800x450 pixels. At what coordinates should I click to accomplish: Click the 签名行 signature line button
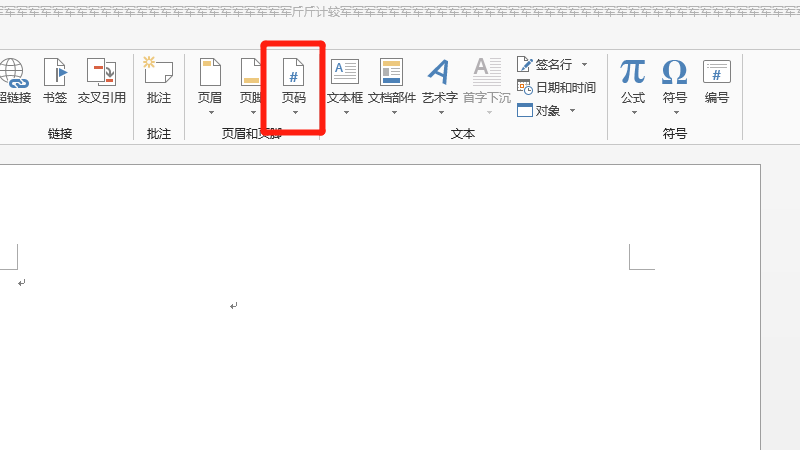tap(546, 64)
